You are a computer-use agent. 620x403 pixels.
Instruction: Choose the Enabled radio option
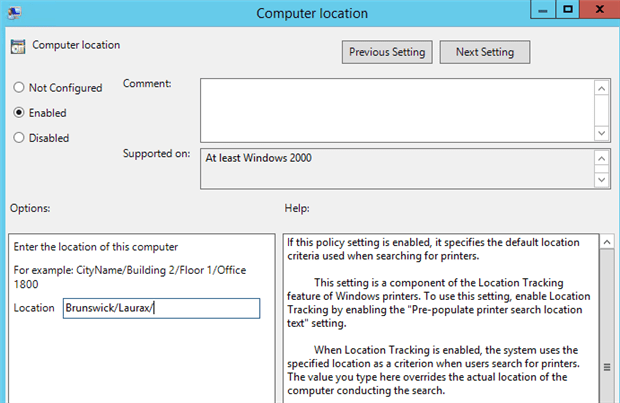pyautogui.click(x=19, y=113)
